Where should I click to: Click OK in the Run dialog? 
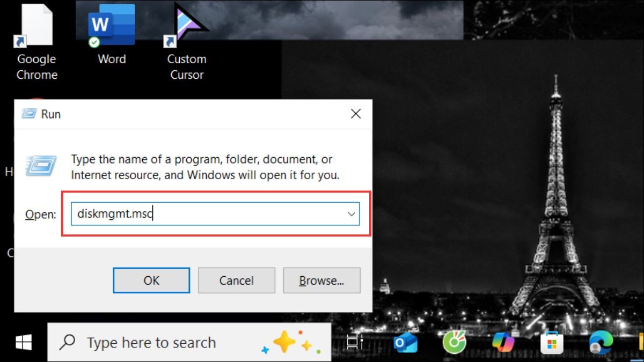click(x=151, y=280)
